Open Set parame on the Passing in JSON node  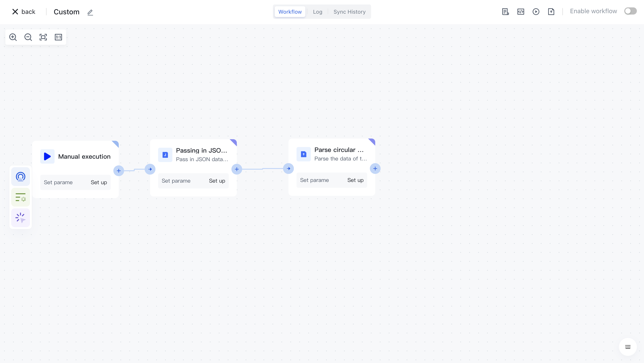[x=176, y=181]
